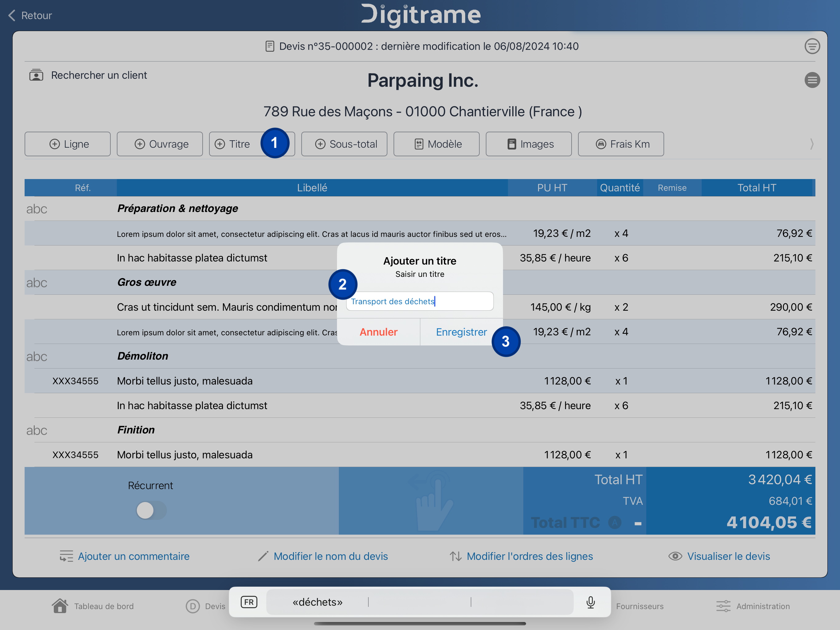The height and width of the screenshot is (630, 840).
Task: Open the Modèle templates button
Action: coord(437,144)
